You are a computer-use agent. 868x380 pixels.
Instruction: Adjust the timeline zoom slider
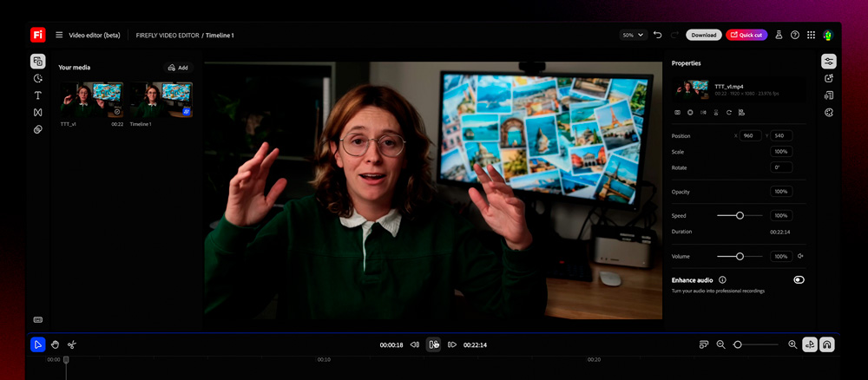[737, 344]
